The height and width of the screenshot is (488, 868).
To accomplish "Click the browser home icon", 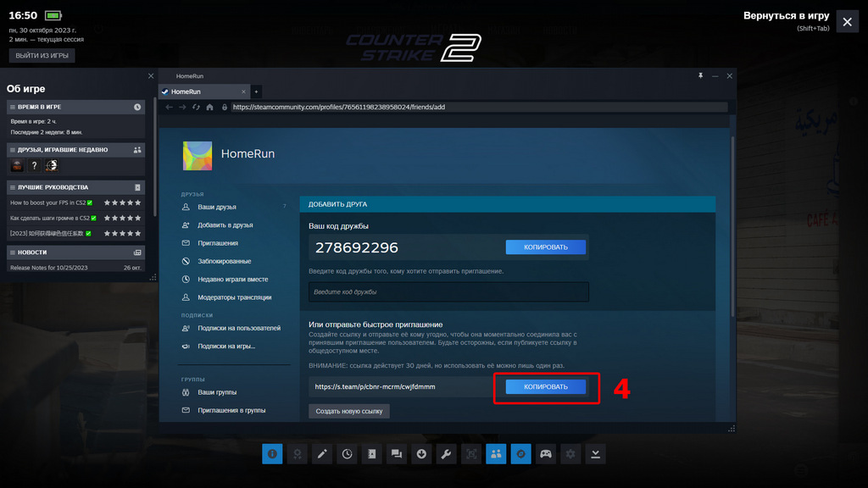I will 209,108.
